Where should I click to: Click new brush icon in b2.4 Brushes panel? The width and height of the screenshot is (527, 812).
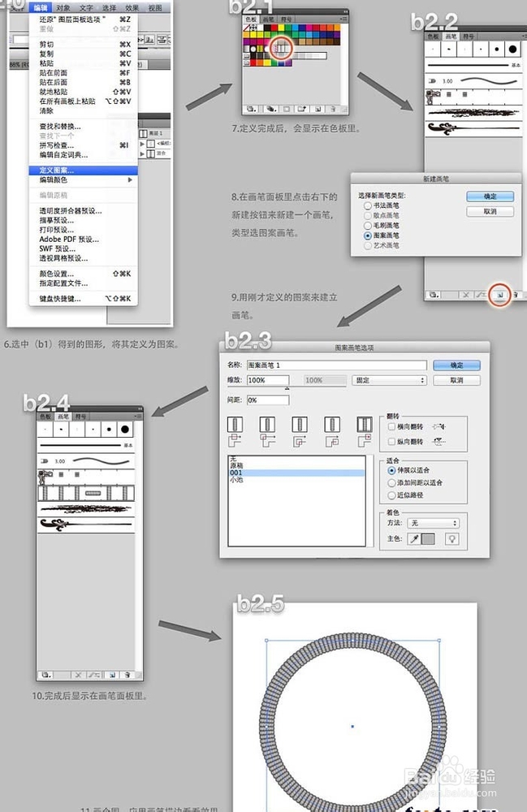pyautogui.click(x=112, y=675)
